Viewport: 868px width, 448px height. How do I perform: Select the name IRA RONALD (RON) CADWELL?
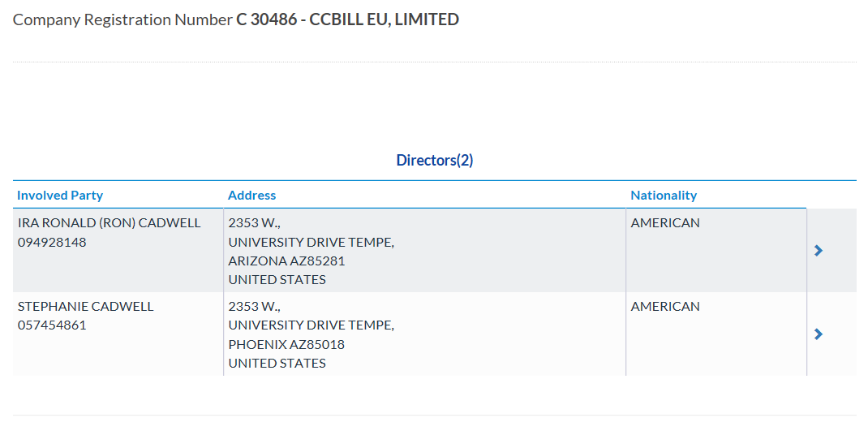(x=109, y=222)
